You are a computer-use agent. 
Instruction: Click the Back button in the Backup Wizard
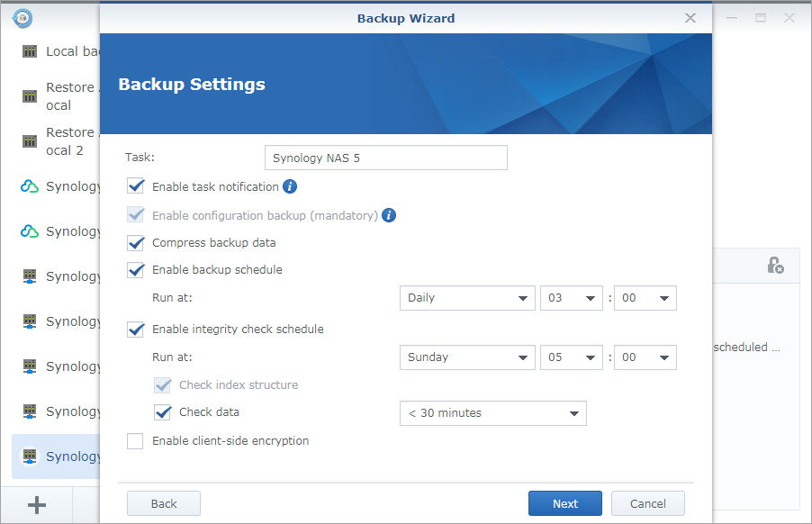[163, 503]
